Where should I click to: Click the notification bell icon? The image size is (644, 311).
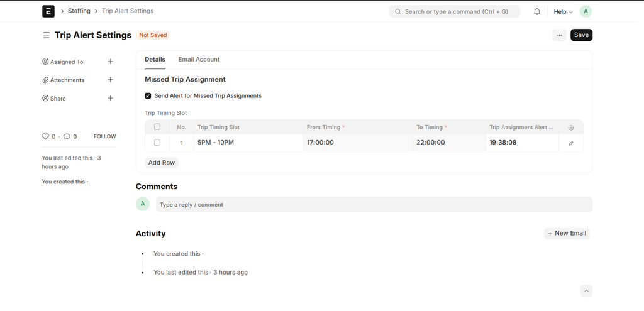(x=537, y=11)
